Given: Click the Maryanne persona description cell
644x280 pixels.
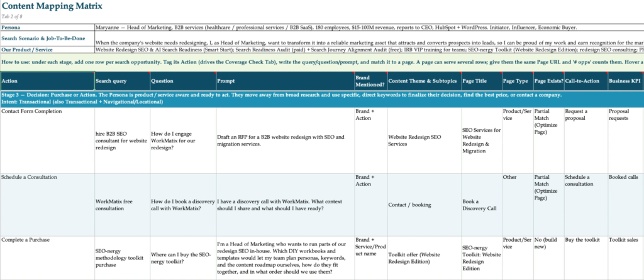Looking at the screenshot, I should pos(369,28).
